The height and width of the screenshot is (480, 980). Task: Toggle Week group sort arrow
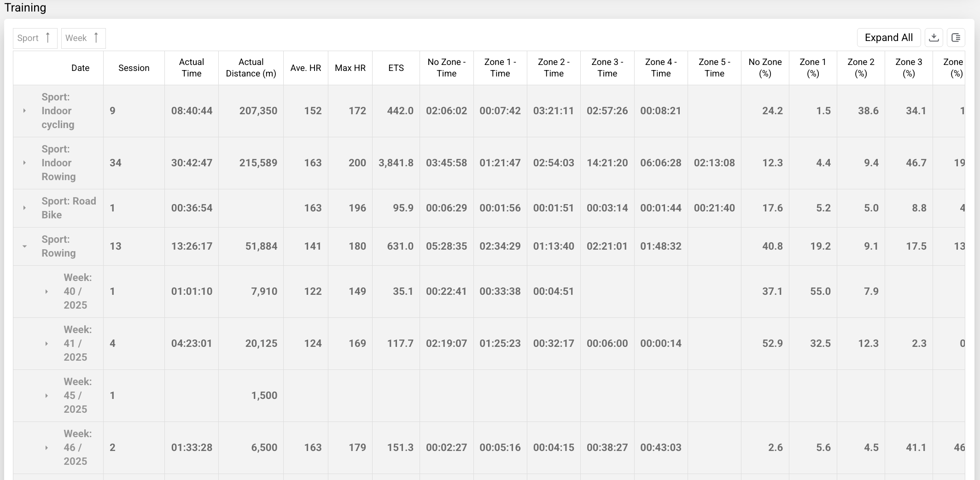point(96,38)
